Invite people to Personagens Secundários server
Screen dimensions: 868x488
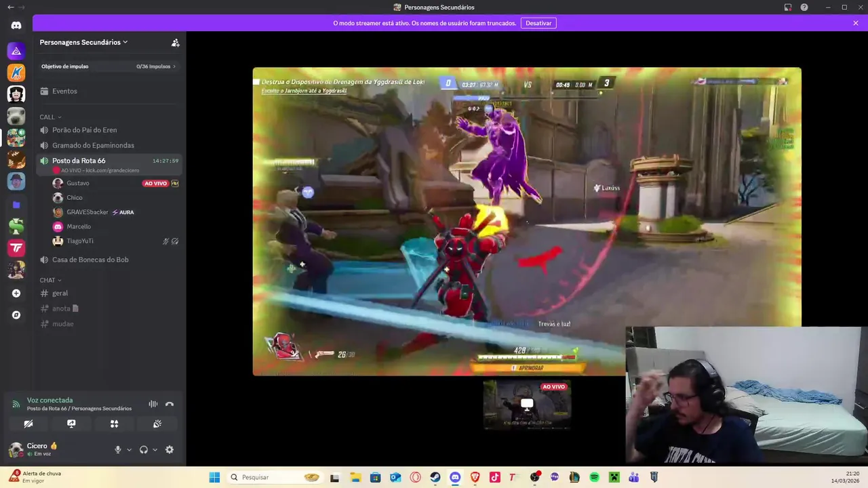tap(175, 43)
